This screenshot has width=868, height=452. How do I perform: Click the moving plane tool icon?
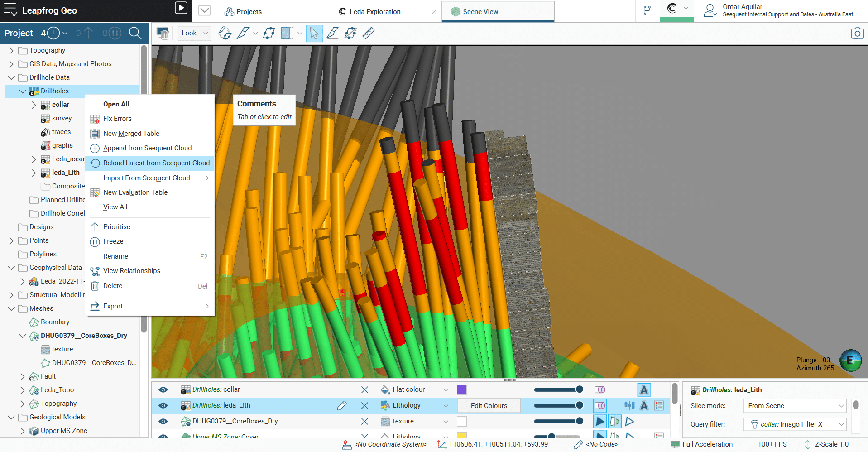pos(350,33)
